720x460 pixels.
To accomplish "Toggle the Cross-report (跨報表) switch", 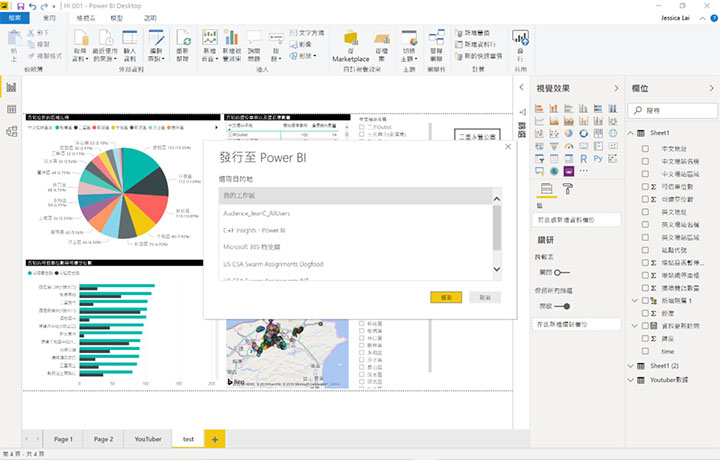I will (562, 273).
